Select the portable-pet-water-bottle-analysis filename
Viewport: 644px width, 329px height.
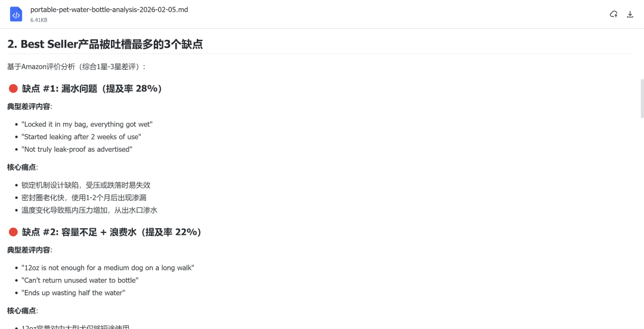coord(109,10)
